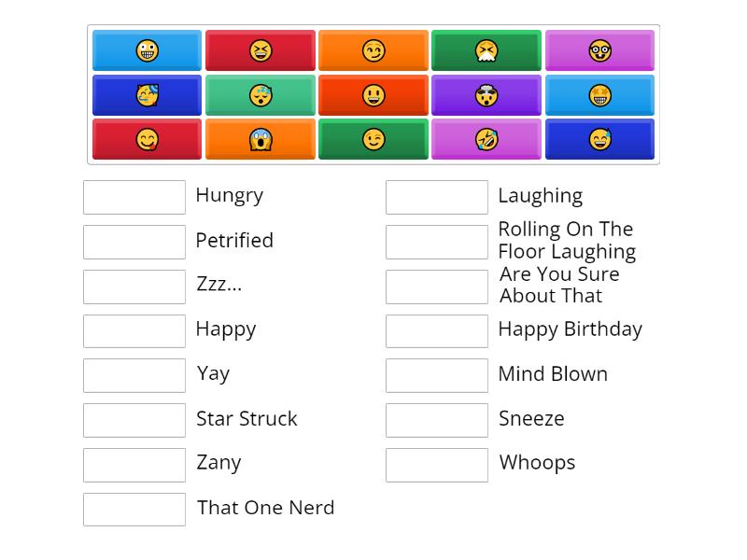747x560 pixels.
Task: Select the winking face emoji tile
Action: (x=373, y=138)
